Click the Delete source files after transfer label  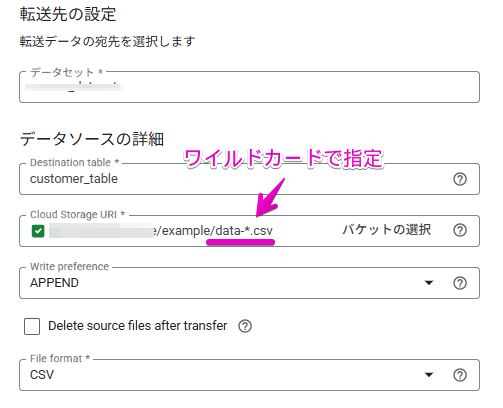(138, 326)
